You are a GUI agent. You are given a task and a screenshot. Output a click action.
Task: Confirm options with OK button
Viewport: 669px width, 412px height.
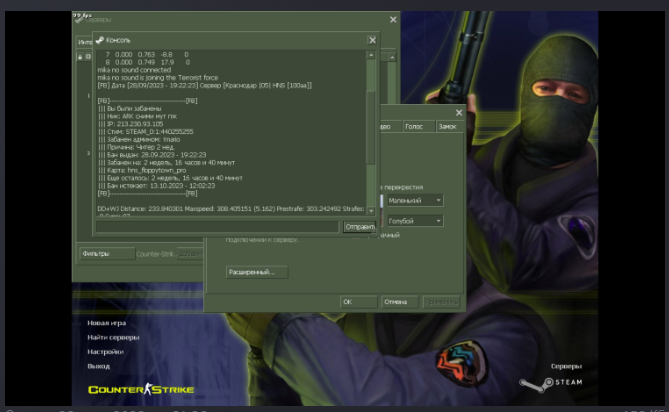358,302
